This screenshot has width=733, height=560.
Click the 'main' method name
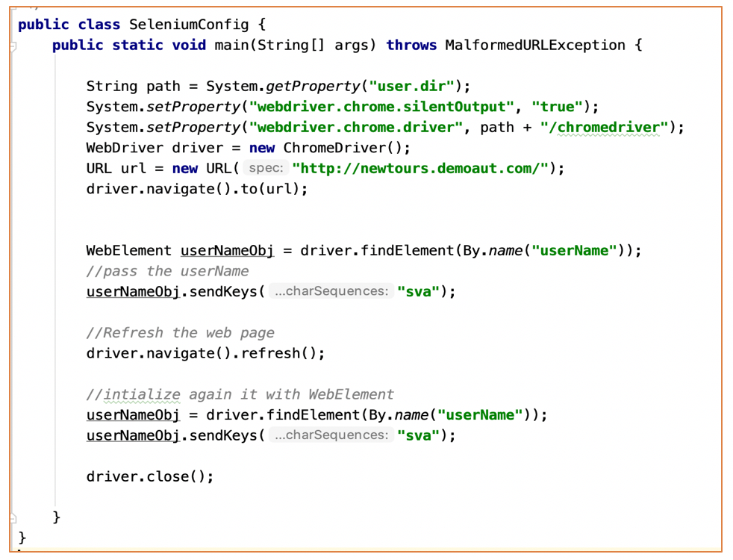[x=232, y=45]
